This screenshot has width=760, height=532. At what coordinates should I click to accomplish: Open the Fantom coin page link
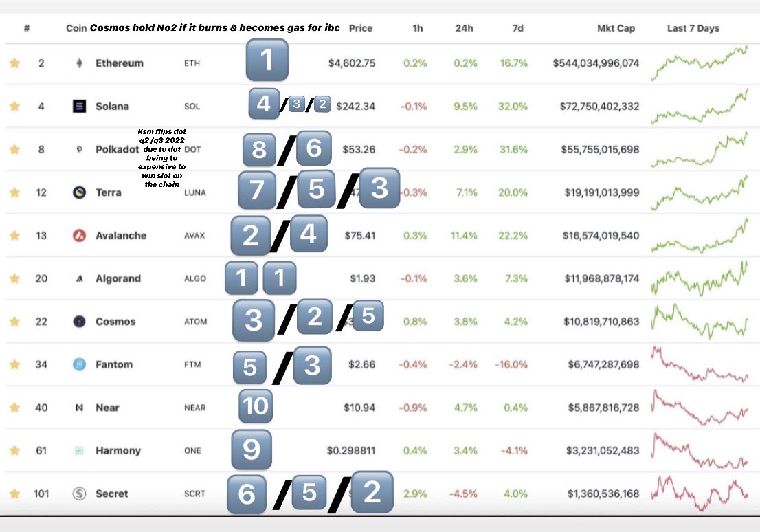click(x=114, y=365)
